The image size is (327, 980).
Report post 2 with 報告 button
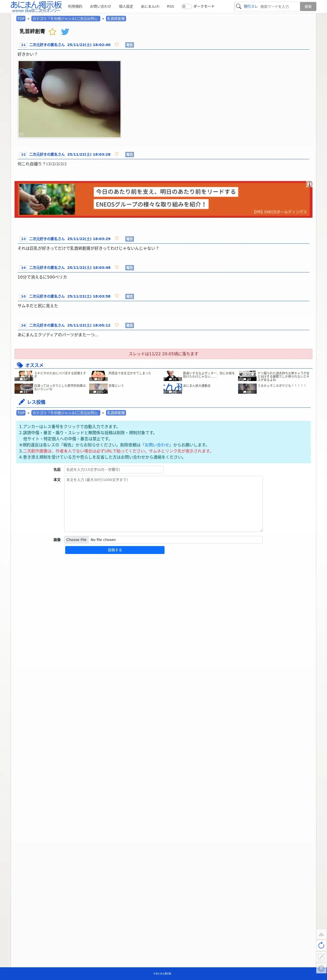click(130, 154)
